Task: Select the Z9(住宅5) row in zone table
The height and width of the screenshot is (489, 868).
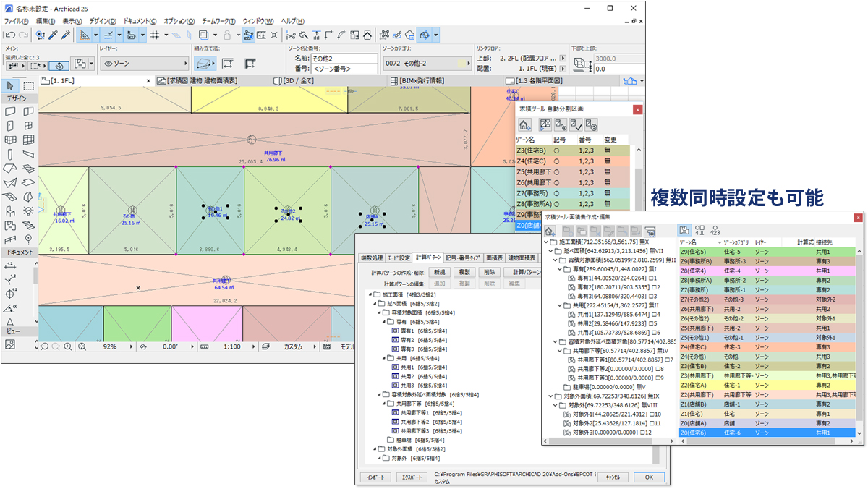Action: 767,251
